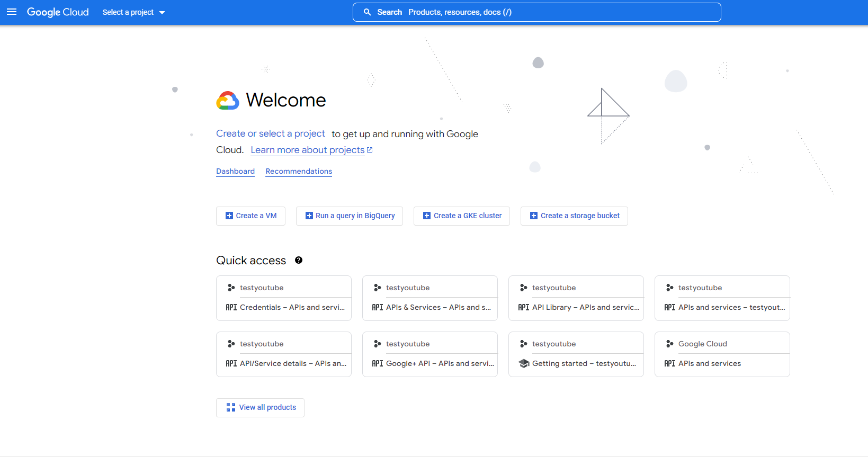Click the Quick access help icon
This screenshot has height=465, width=868.
click(x=299, y=260)
